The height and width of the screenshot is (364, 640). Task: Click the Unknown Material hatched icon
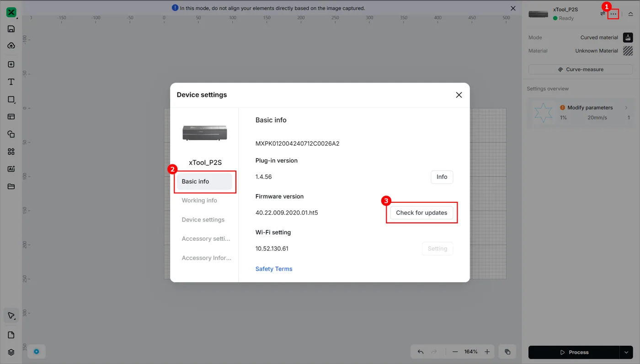pos(628,51)
